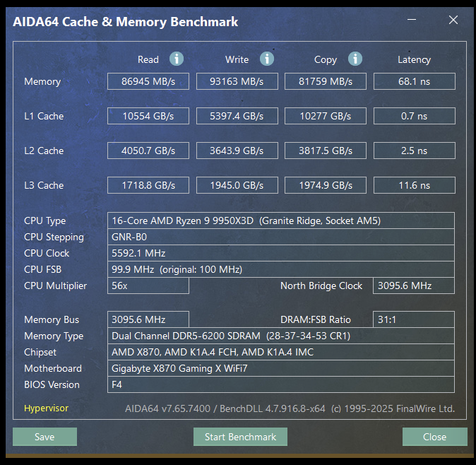The width and height of the screenshot is (476, 465).
Task: Click the Copy column header
Action: (x=326, y=59)
